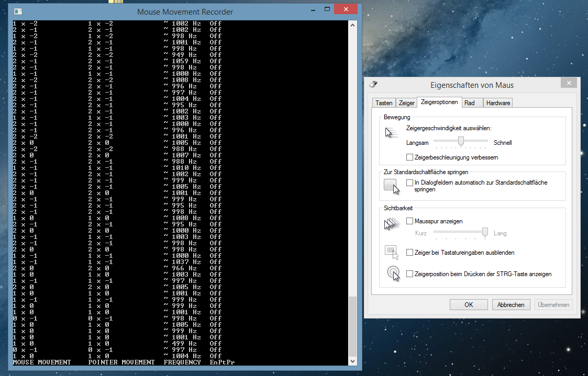Click the mouse icon in Eigenschaften von Maus title bar

point(373,85)
